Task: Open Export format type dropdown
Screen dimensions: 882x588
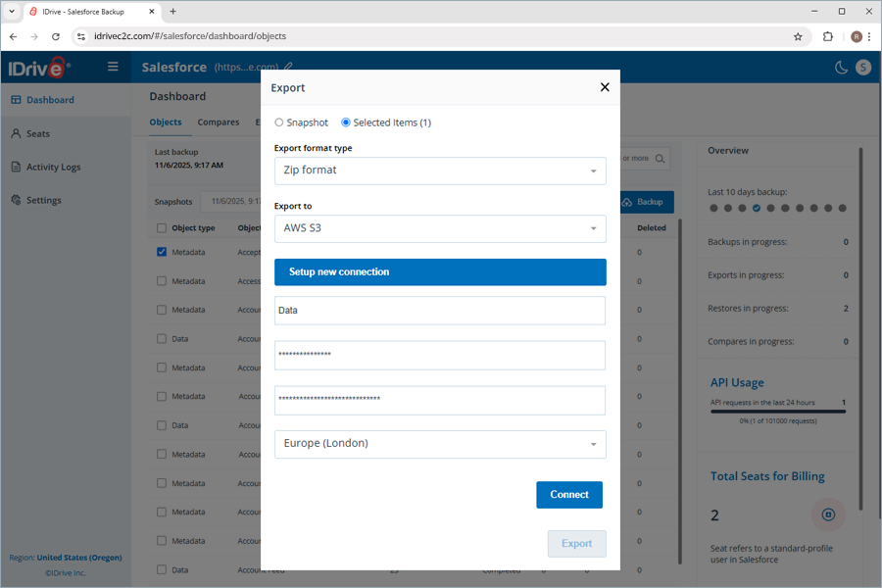Action: pos(440,171)
